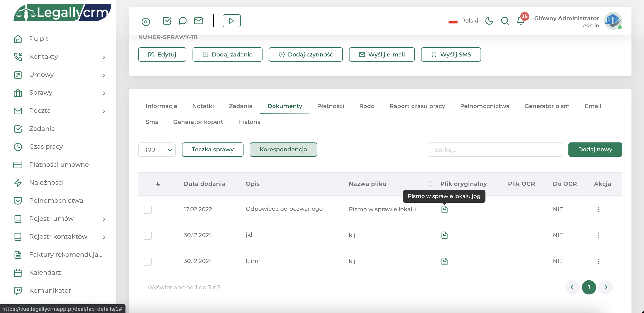The width and height of the screenshot is (644, 313).
Task: Click the Dodaj nowy button
Action: coord(595,150)
